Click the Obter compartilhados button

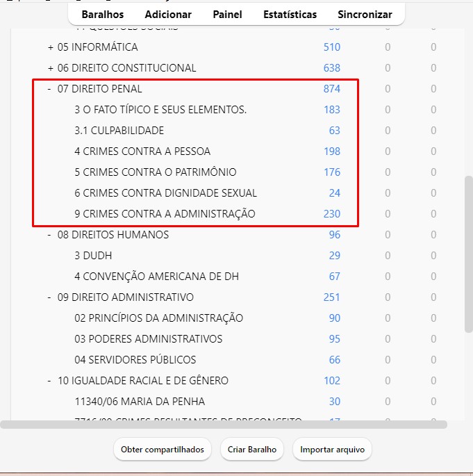[163, 450]
